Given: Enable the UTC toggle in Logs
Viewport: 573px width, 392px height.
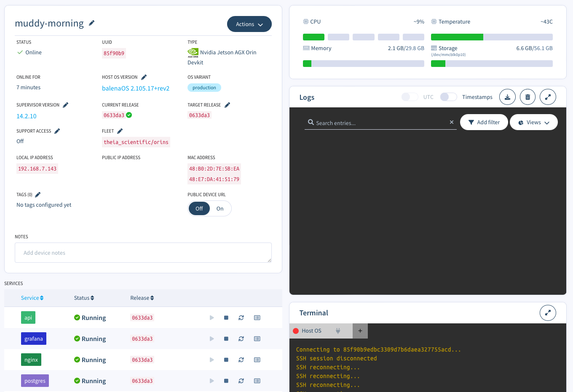Looking at the screenshot, I should tap(410, 97).
